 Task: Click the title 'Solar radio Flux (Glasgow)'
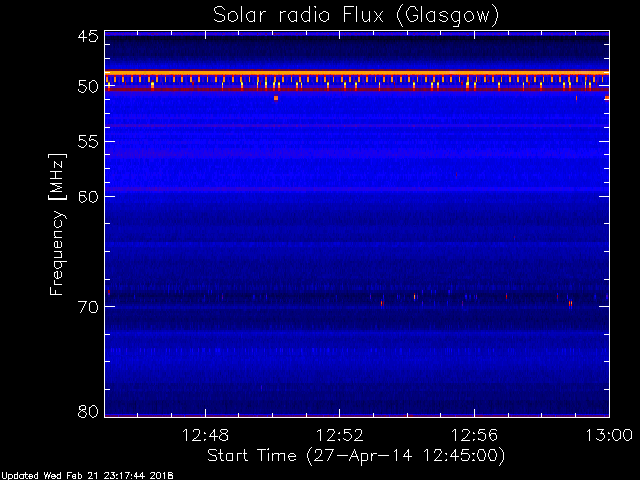[x=356, y=16]
